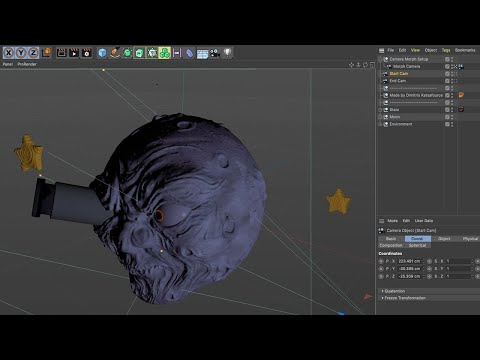This screenshot has height=360, width=480.
Task: Toggle the Y axis lock
Action: point(21,53)
